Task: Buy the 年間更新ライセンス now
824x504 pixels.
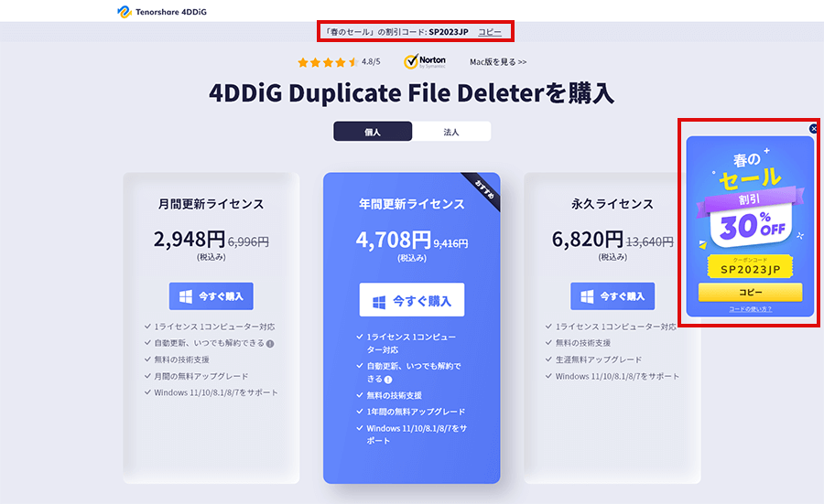Action: click(412, 300)
